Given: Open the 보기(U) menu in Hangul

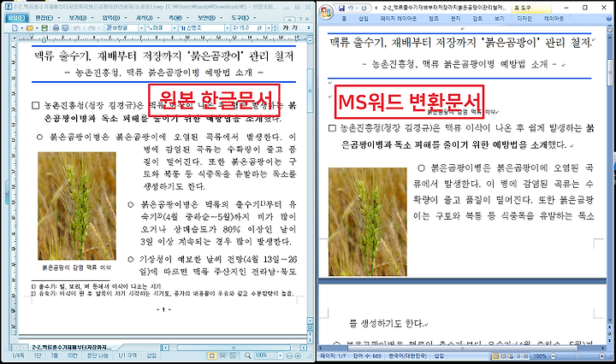Looking at the screenshot, I should (77, 18).
